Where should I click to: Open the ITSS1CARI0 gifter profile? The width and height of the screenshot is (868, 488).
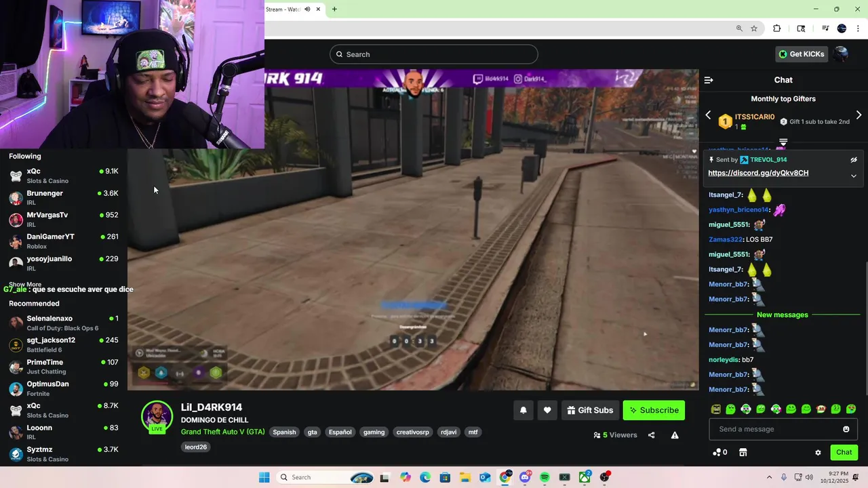tap(755, 117)
